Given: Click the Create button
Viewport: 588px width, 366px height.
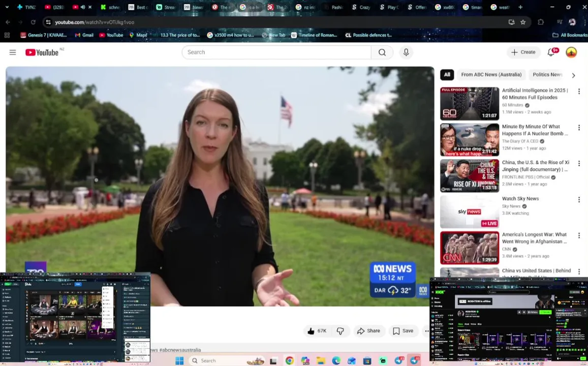Looking at the screenshot, I should click(x=523, y=52).
